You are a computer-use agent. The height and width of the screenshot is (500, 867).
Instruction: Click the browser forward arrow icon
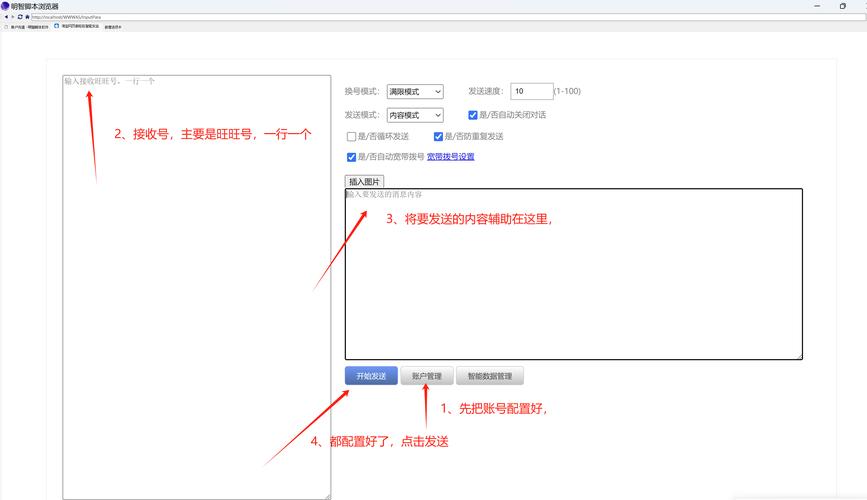[x=12, y=17]
